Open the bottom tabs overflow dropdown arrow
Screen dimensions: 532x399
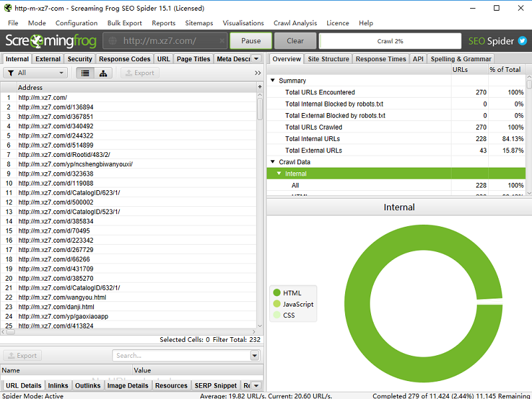[257, 386]
